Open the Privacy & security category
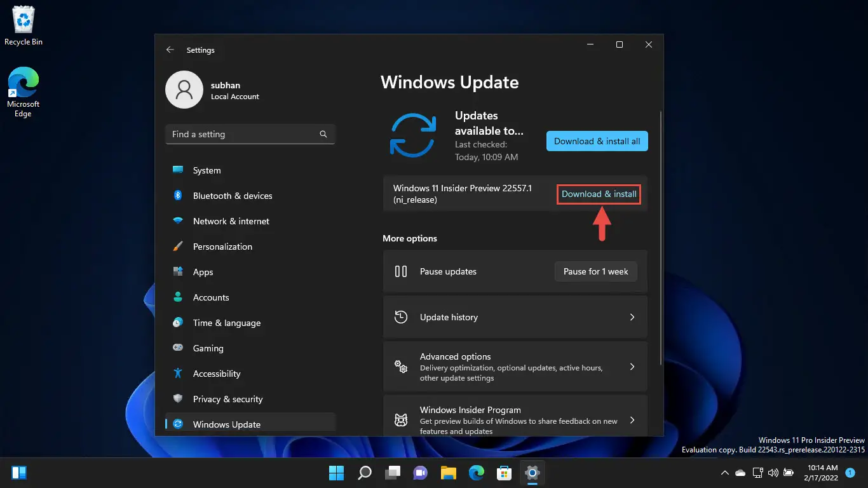The height and width of the screenshot is (488, 868). [250, 399]
